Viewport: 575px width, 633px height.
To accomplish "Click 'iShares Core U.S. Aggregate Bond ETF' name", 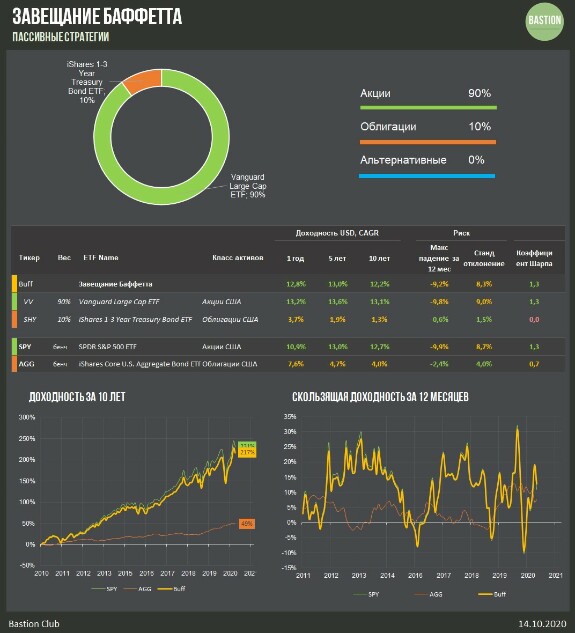I will tap(140, 364).
